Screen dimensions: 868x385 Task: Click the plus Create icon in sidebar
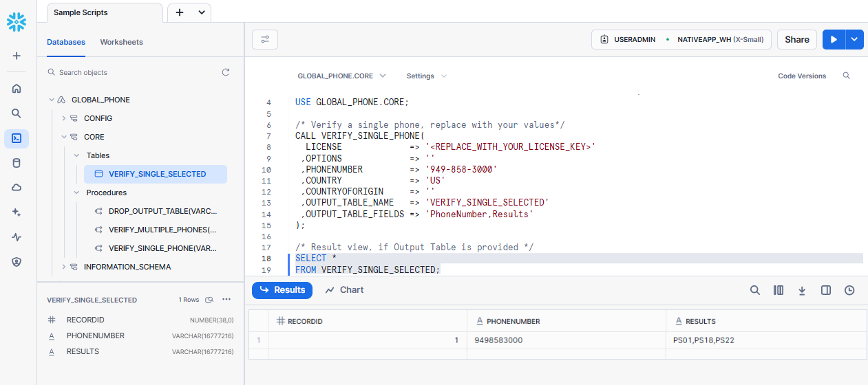[x=17, y=56]
